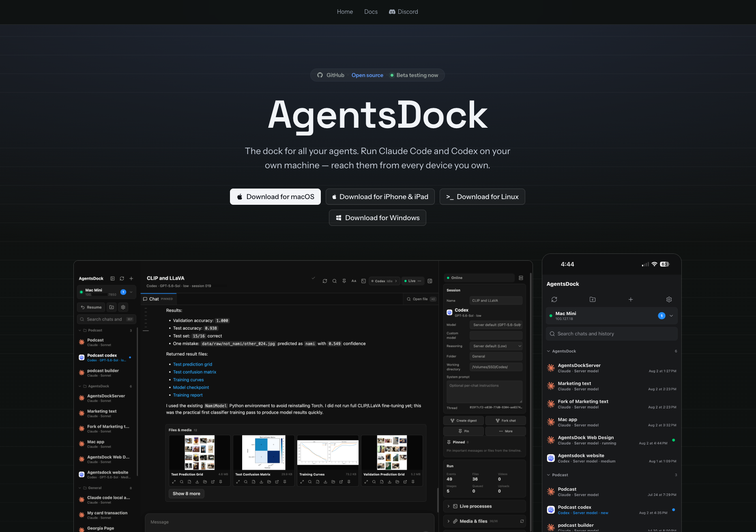
Task: Click the GitHub link in the badge
Action: 331,75
